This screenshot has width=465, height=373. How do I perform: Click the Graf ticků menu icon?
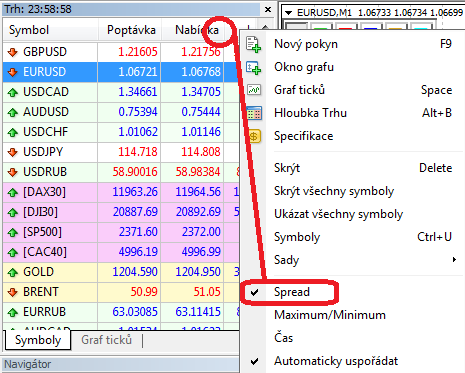coord(254,90)
